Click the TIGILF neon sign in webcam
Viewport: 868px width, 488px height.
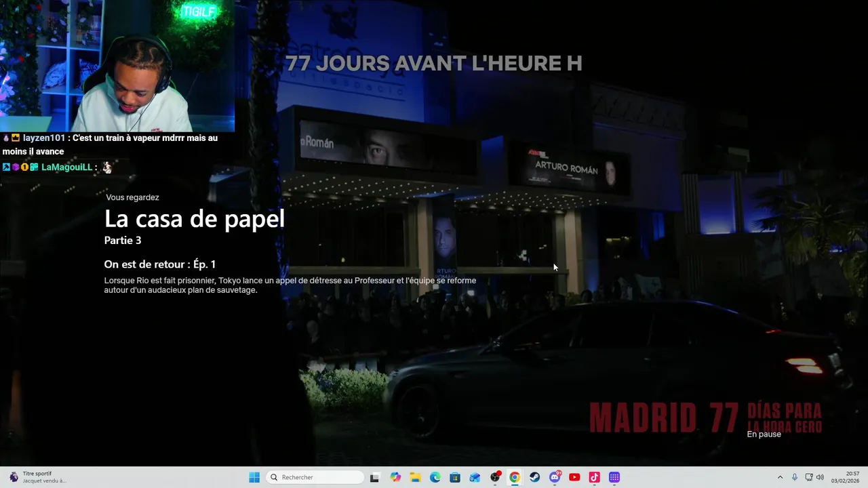click(x=198, y=11)
